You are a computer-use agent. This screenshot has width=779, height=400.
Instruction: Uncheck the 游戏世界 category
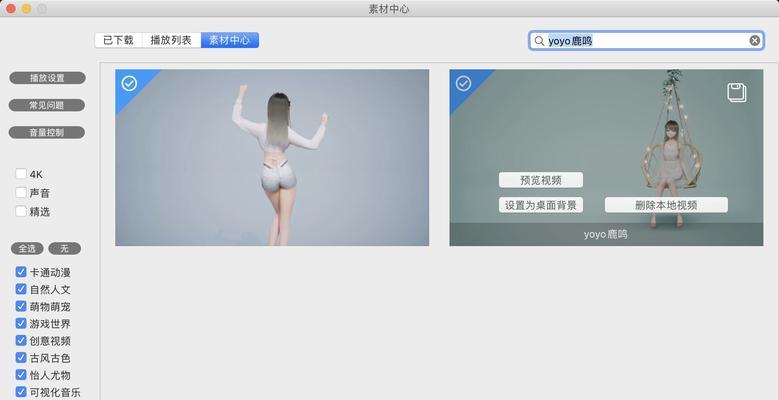(x=21, y=323)
